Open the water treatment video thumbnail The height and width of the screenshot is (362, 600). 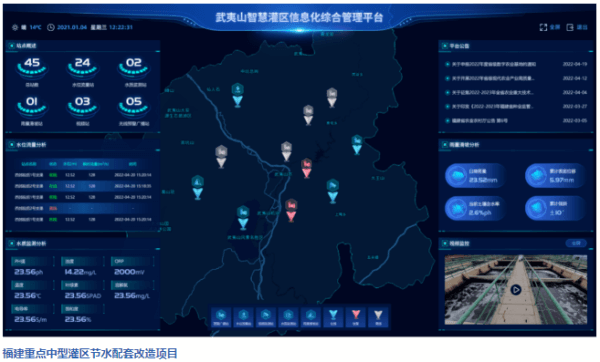(516, 290)
